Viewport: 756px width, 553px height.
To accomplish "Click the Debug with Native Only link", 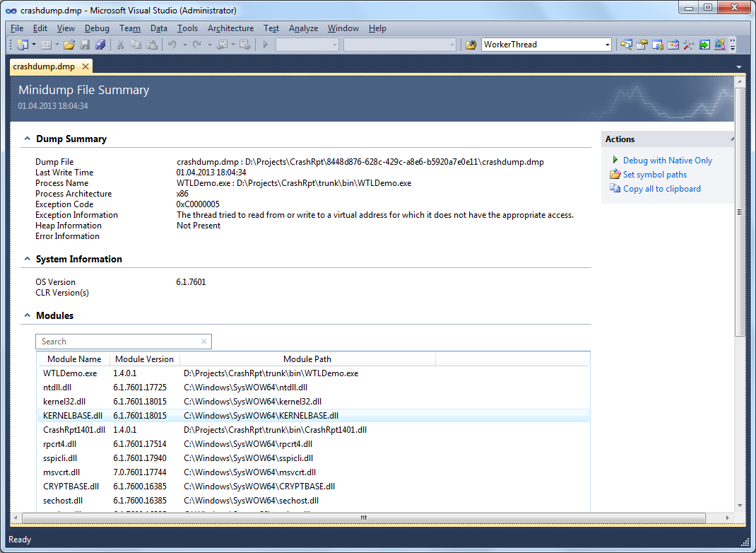I will pyautogui.click(x=666, y=160).
